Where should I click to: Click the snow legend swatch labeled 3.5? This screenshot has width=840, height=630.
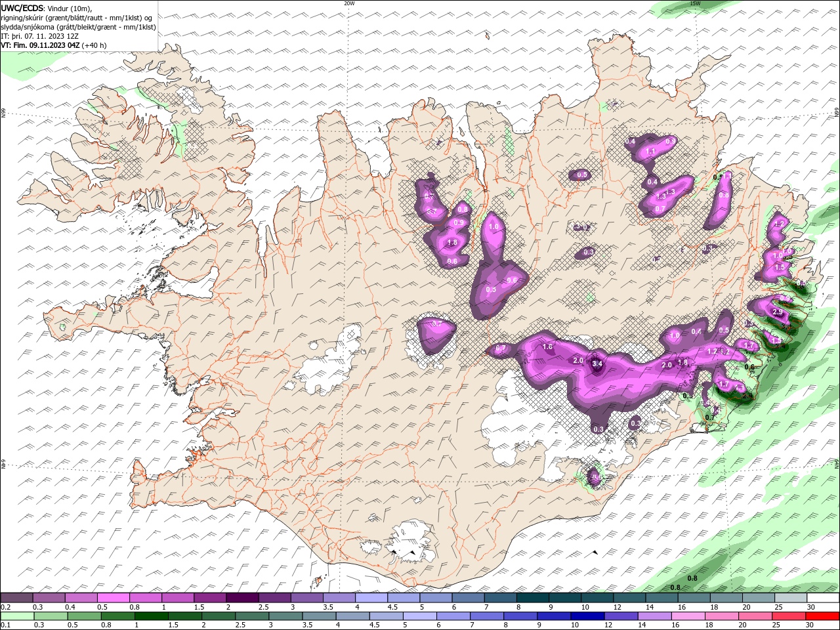(339, 598)
